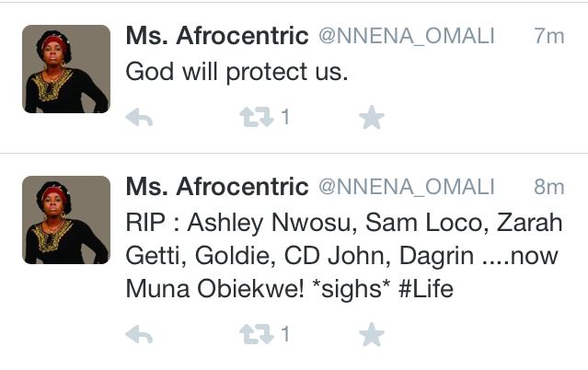
Task: Click Ms. Afrocentric name on the 7m tweet
Action: (x=216, y=36)
